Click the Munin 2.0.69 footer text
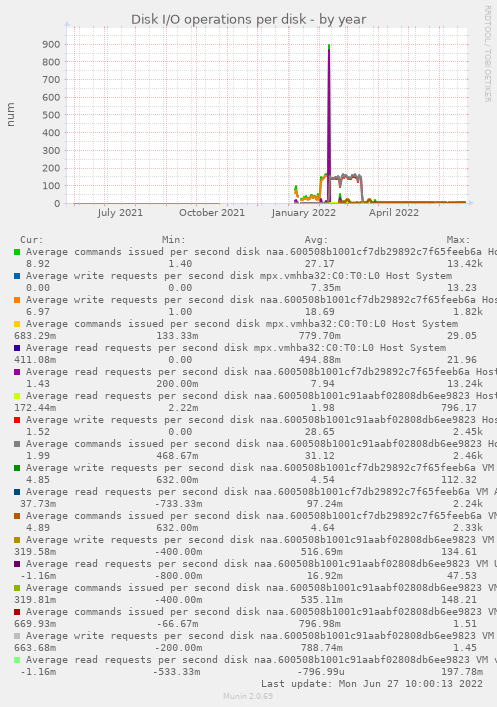The image size is (497, 707). point(248,696)
